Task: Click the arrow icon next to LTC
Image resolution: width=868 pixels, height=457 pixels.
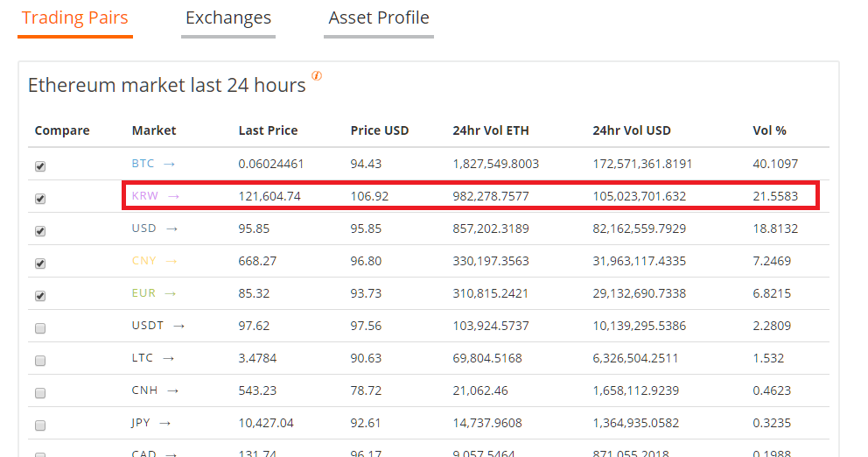Action: click(169, 358)
